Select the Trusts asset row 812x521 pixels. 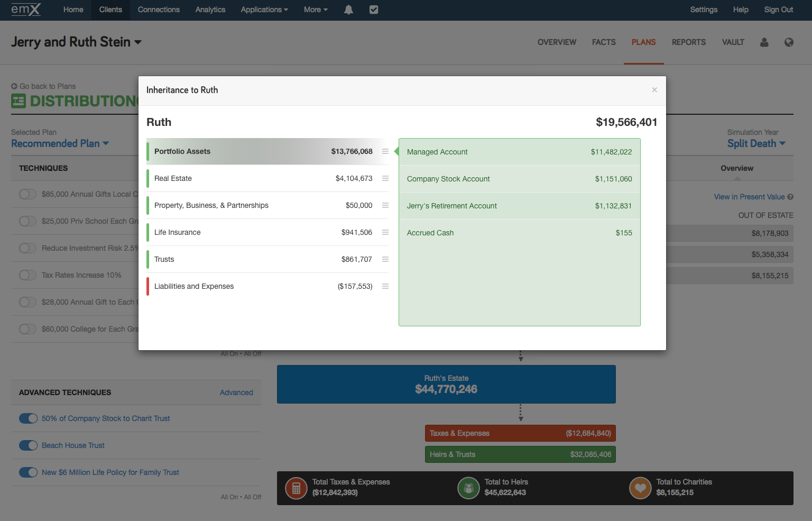pyautogui.click(x=267, y=259)
